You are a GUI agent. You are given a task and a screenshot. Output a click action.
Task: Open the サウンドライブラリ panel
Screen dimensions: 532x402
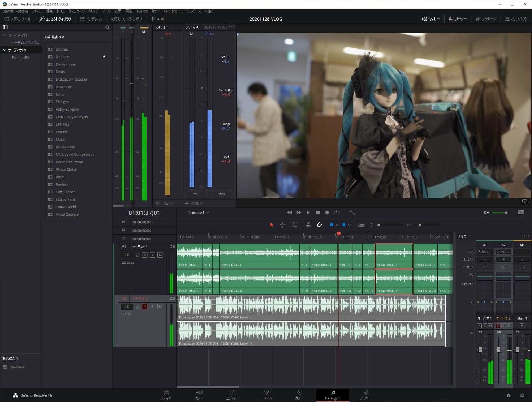(126, 19)
